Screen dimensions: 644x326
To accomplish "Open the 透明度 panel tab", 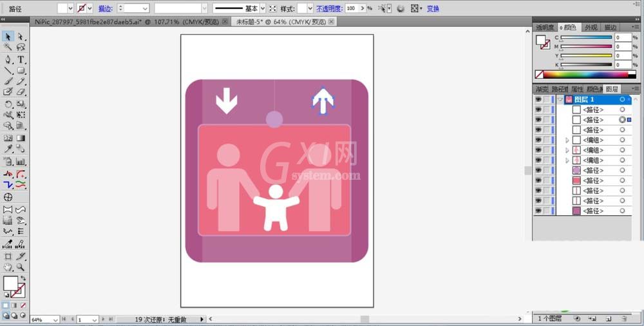I will click(545, 27).
